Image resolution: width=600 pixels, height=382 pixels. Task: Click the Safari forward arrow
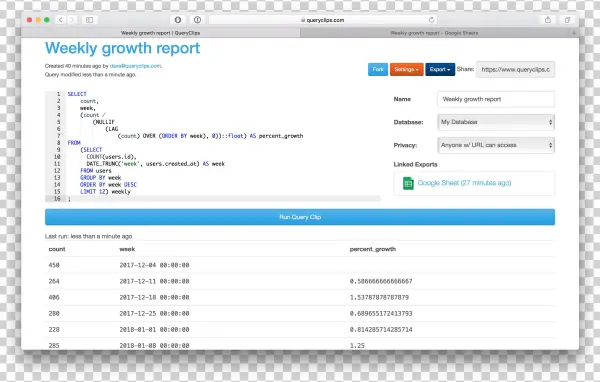[72, 20]
